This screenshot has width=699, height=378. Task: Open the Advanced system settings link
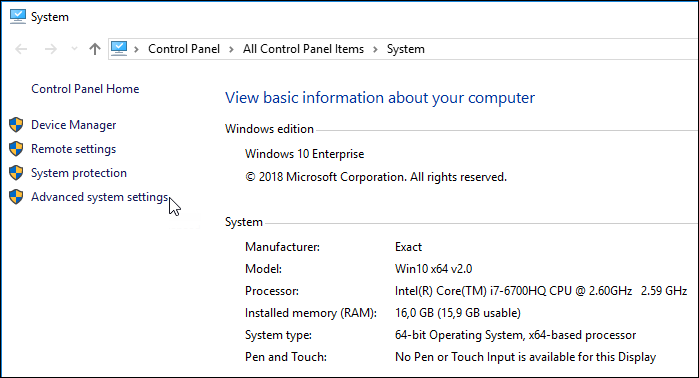100,197
